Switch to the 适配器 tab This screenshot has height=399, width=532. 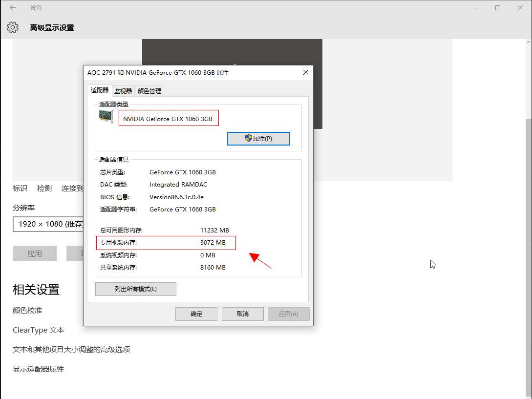(x=99, y=90)
